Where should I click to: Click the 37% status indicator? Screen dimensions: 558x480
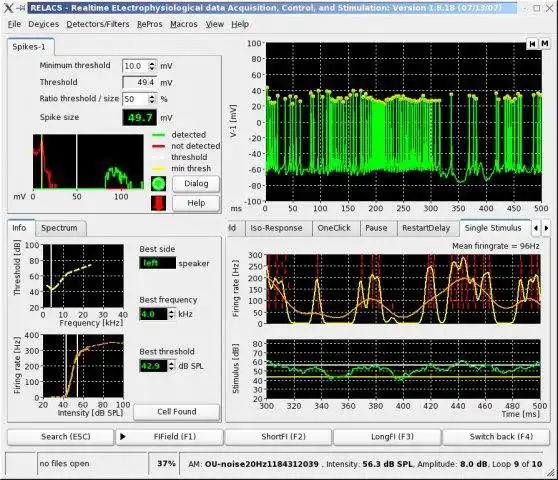(166, 464)
